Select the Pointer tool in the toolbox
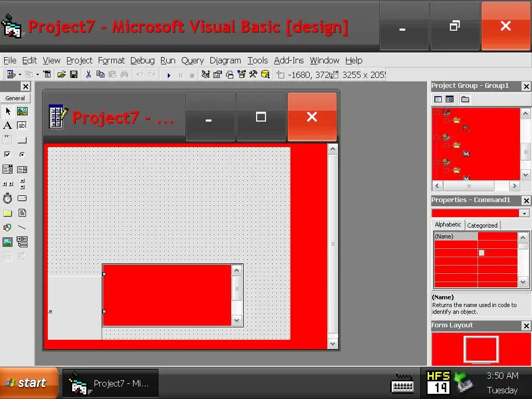Screen dimensions: 532x399 point(7,111)
